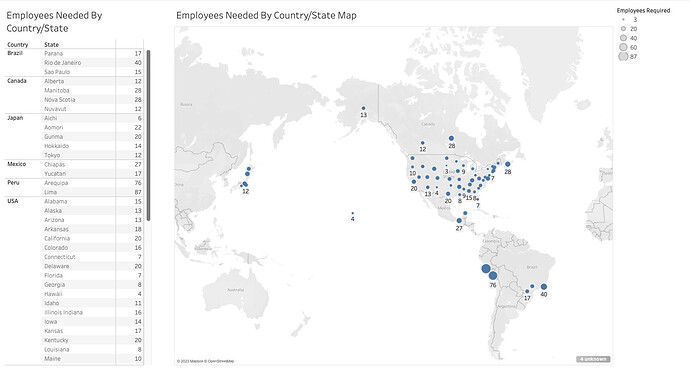This screenshot has width=690, height=369.
Task: Select the Manitoba bubble labeled 28
Action: point(451,138)
